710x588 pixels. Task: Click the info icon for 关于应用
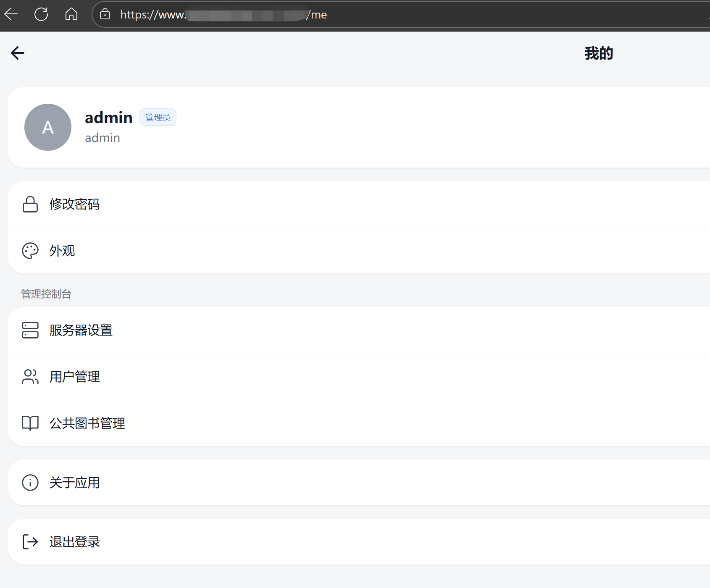coord(30,483)
